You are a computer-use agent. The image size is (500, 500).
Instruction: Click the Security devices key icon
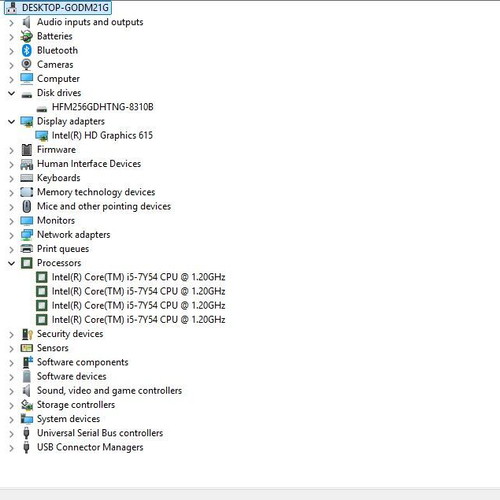click(x=27, y=334)
